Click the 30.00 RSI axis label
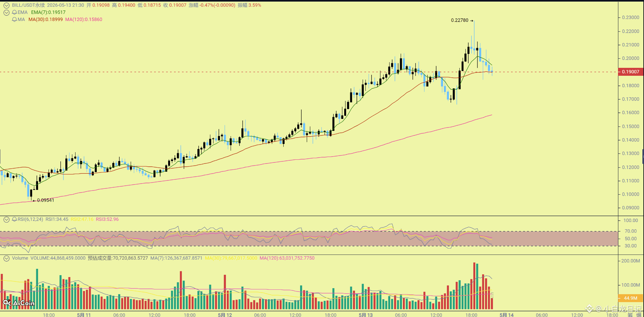The width and height of the screenshot is (644, 317). (631, 246)
